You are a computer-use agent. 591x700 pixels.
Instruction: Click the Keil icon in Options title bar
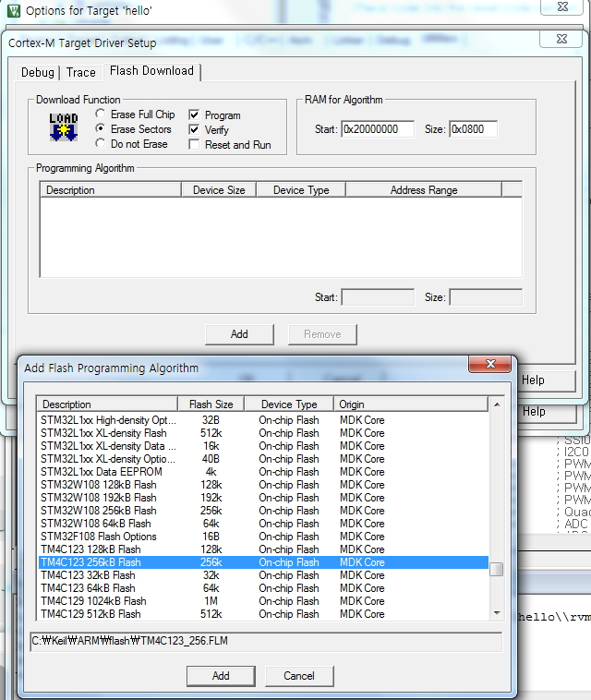pyautogui.click(x=14, y=10)
